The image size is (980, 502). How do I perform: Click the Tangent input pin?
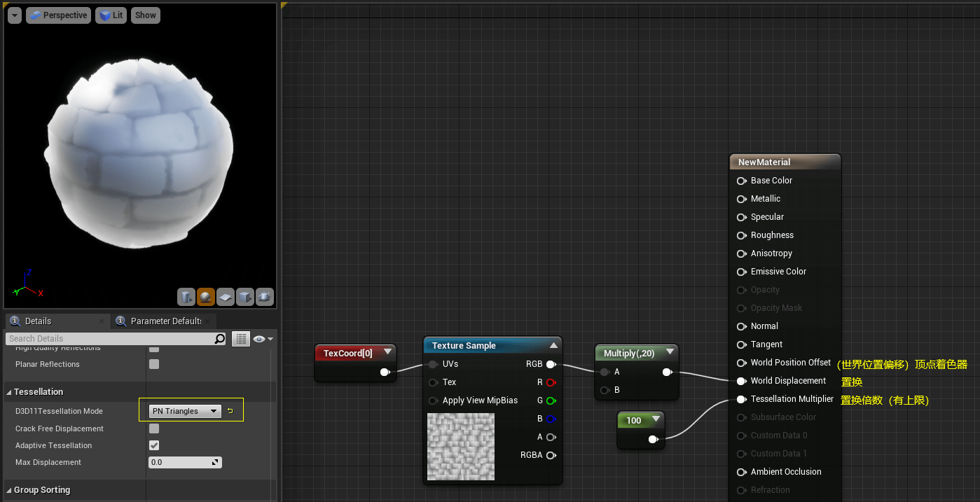pos(742,344)
